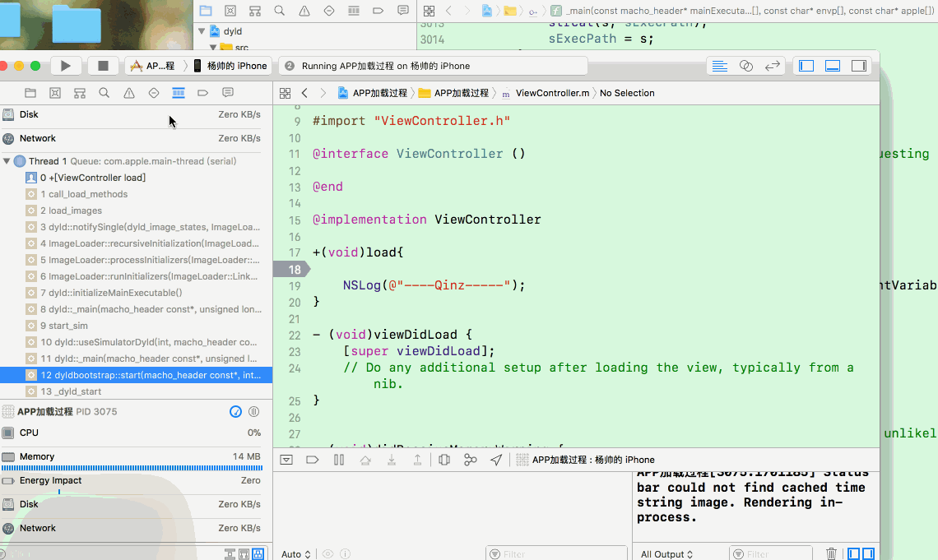The height and width of the screenshot is (560, 938).
Task: Select stack frame 9 start_sim
Action: pos(137,326)
